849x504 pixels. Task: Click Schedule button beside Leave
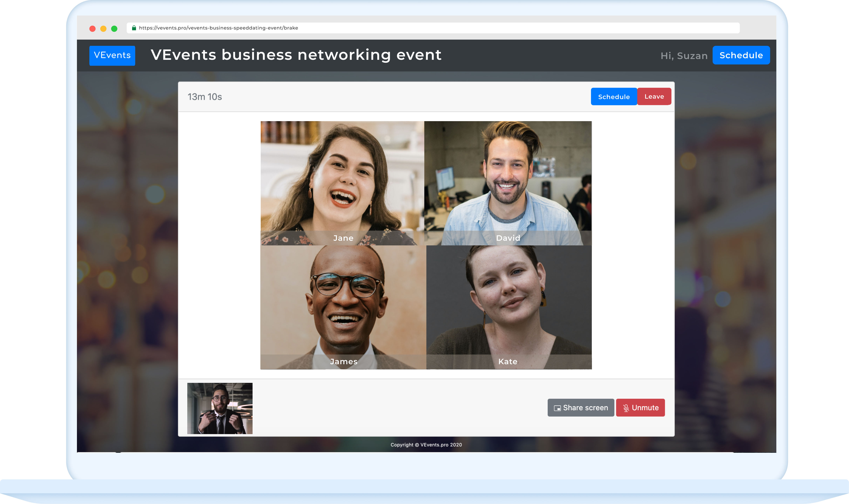[x=614, y=97]
